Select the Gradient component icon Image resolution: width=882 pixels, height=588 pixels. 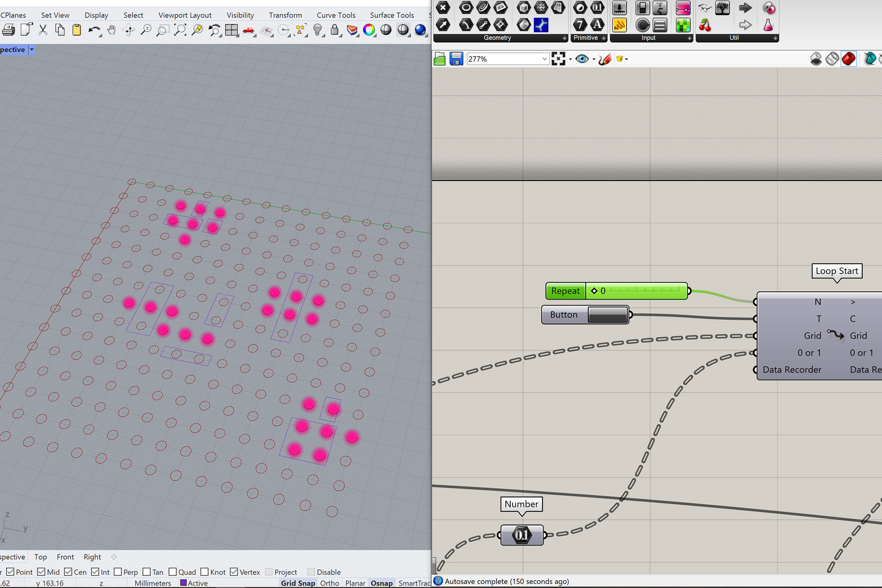tap(683, 8)
